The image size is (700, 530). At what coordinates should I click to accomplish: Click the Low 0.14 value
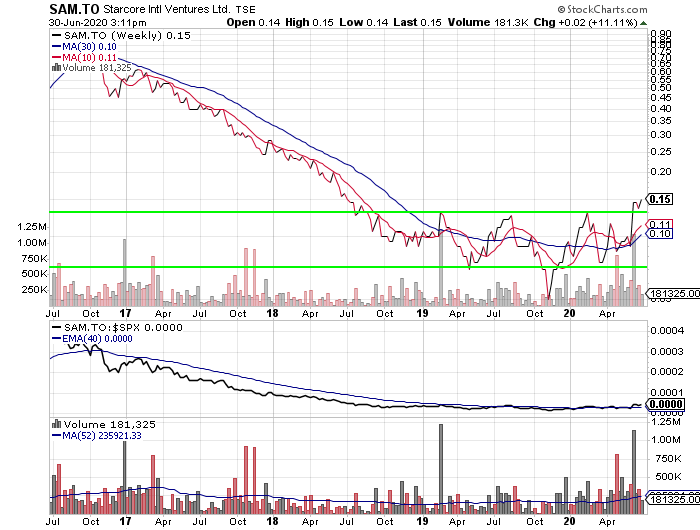(x=363, y=22)
